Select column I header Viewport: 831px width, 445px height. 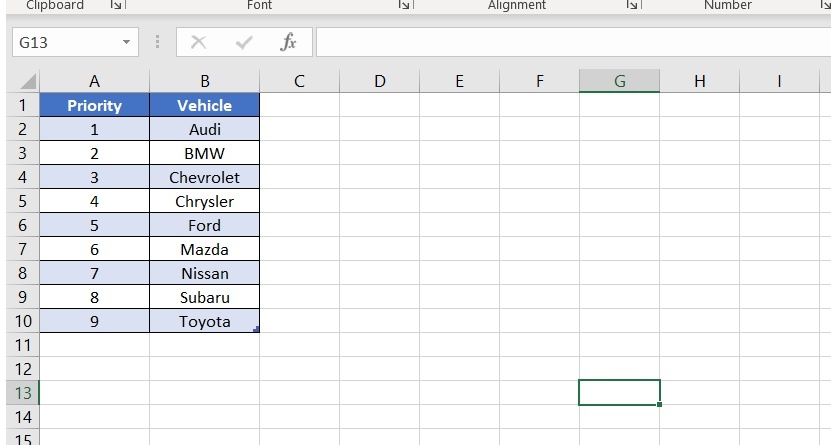pyautogui.click(x=779, y=81)
